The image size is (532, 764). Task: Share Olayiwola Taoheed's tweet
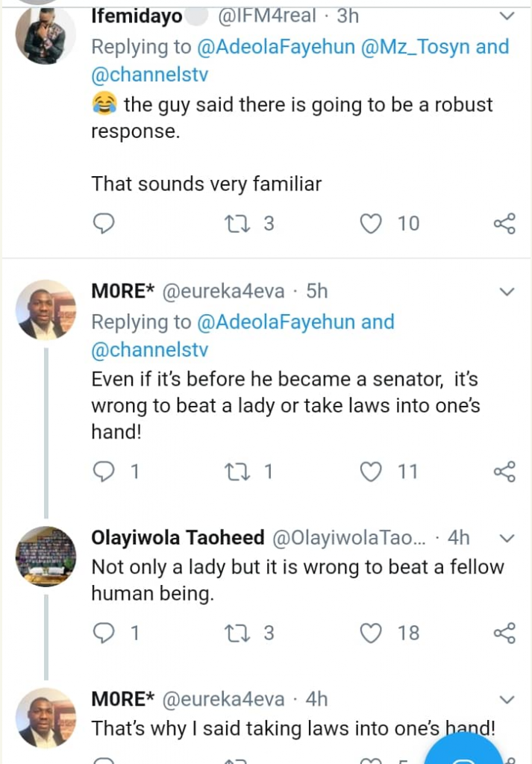(504, 633)
